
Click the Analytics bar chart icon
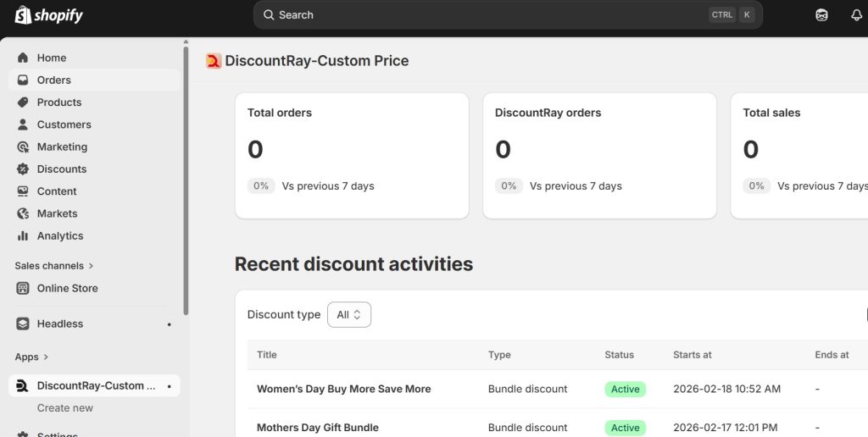(23, 235)
